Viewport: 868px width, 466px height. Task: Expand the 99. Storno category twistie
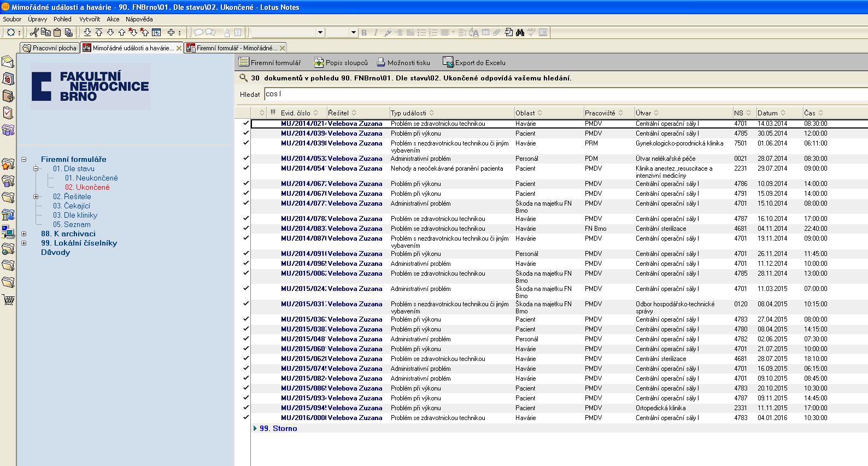point(255,428)
